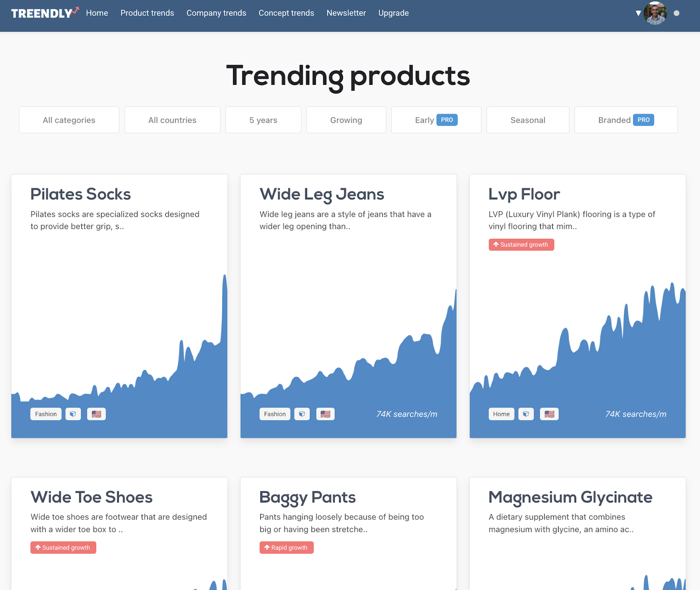Click the product cube icon on Pilates Socks

pyautogui.click(x=73, y=414)
